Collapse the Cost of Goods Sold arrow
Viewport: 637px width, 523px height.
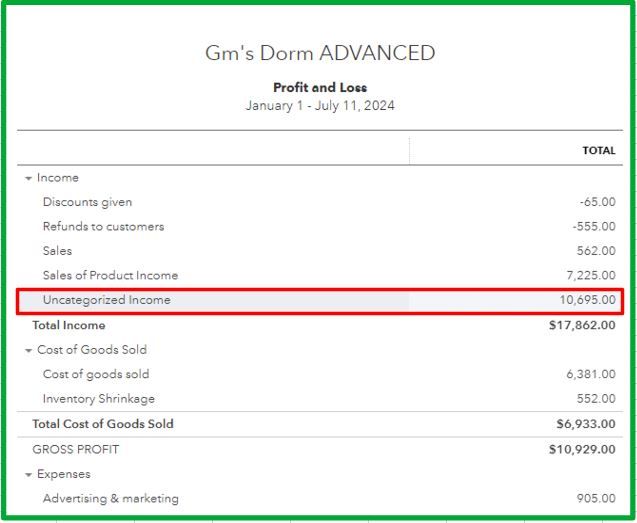28,350
